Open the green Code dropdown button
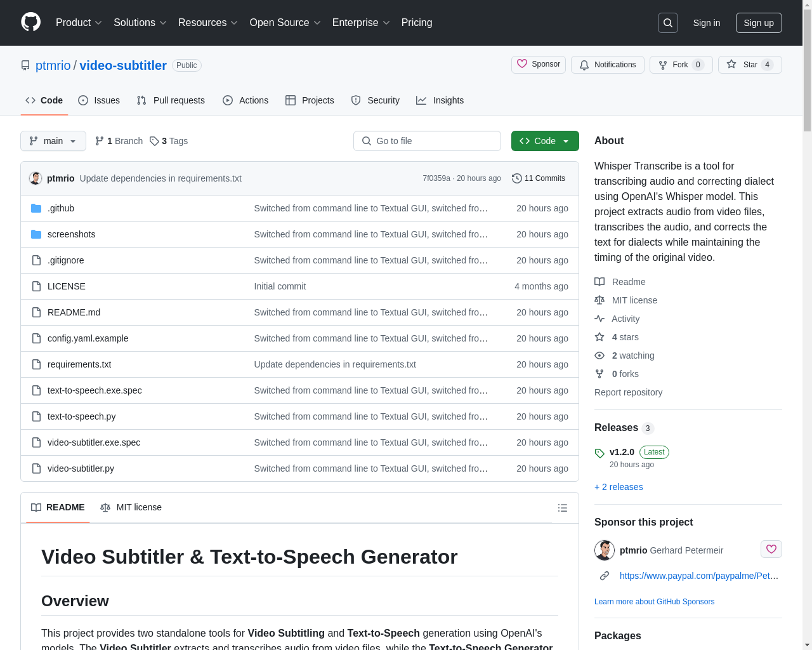The image size is (812, 650). pos(545,141)
